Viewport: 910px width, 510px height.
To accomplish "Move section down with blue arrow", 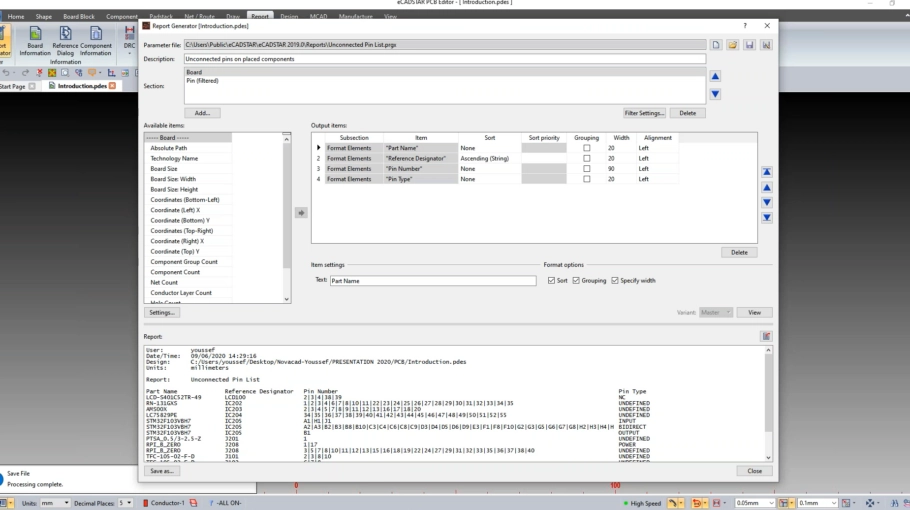I will tap(715, 94).
